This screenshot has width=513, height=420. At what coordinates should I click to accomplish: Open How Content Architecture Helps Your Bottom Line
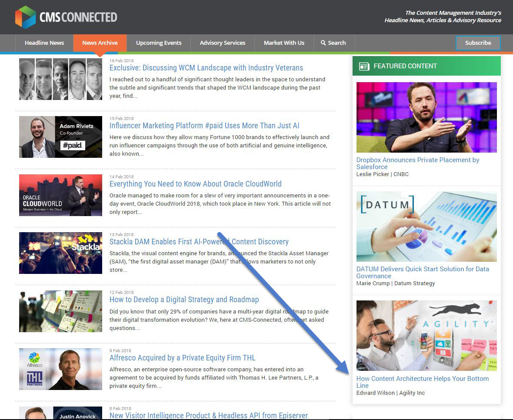(x=422, y=382)
